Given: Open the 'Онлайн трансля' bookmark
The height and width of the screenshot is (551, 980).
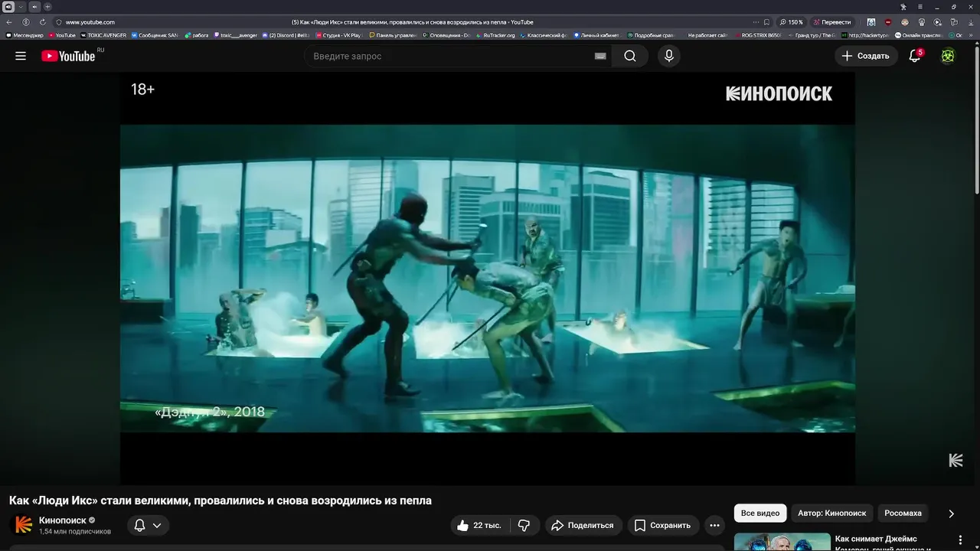Looking at the screenshot, I should [920, 35].
